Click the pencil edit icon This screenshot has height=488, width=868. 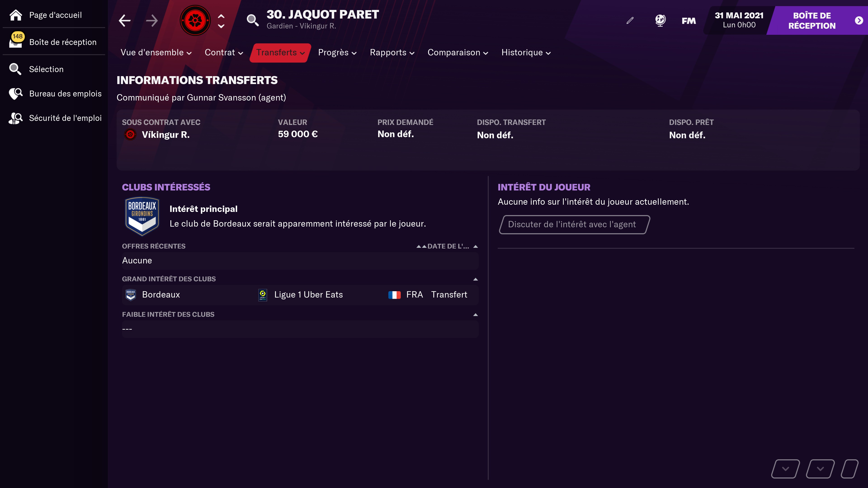[x=630, y=21]
